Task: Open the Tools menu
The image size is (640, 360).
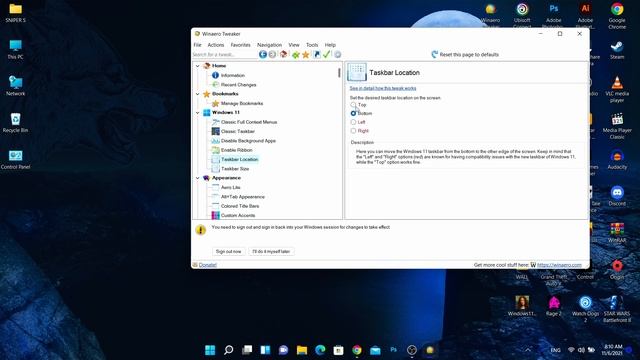Action: click(312, 45)
